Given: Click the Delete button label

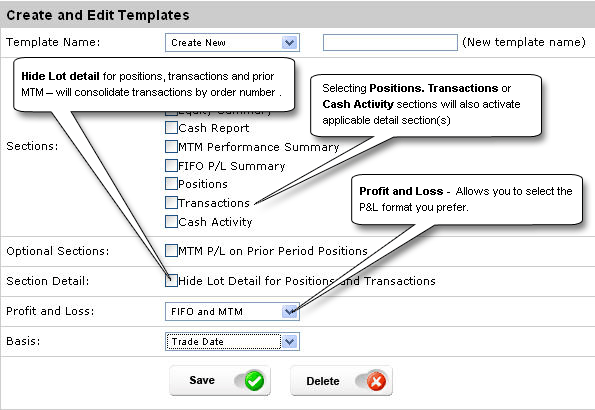Looking at the screenshot, I should click(x=323, y=381).
